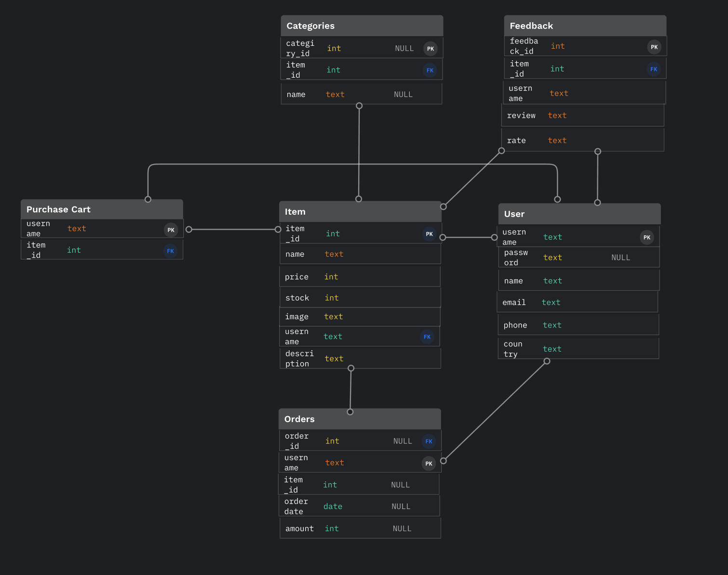Image resolution: width=728 pixels, height=575 pixels.
Task: Click the PK badge on Categories category_id
Action: coord(430,48)
